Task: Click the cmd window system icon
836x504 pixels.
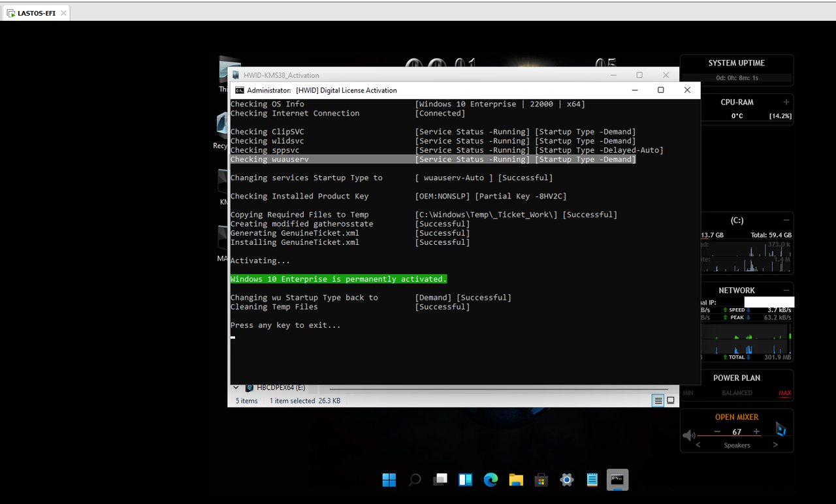Action: click(240, 90)
